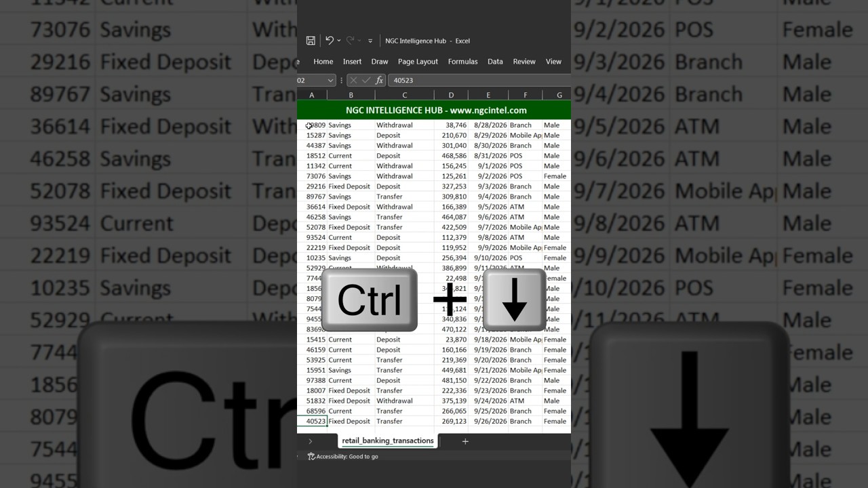Viewport: 868px width, 488px height.
Task: Click the amount cell 38,746
Action: coord(451,125)
